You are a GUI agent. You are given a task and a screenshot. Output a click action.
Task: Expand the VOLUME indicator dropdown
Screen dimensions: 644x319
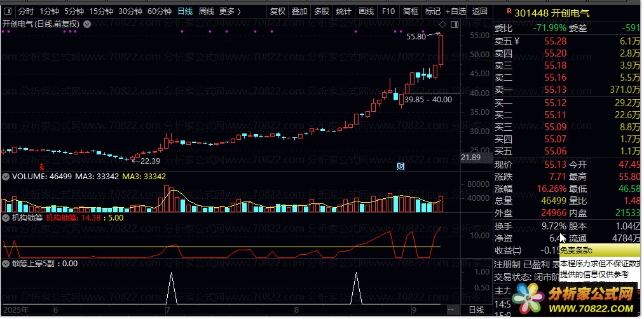coord(6,177)
